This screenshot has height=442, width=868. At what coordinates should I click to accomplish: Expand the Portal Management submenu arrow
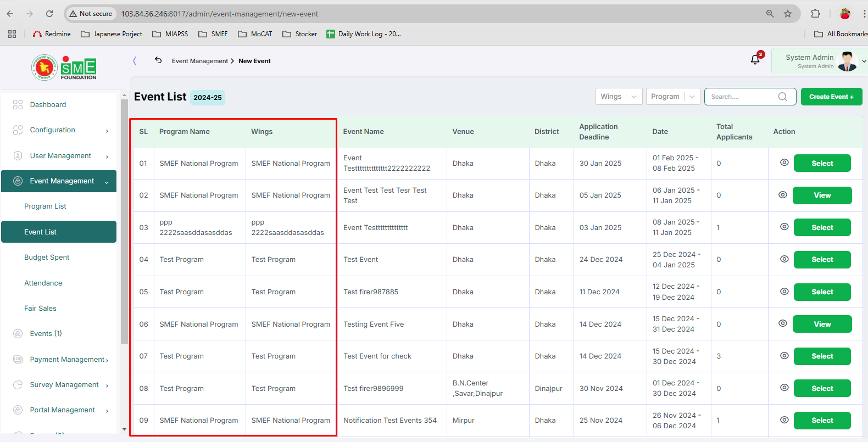[x=107, y=411]
